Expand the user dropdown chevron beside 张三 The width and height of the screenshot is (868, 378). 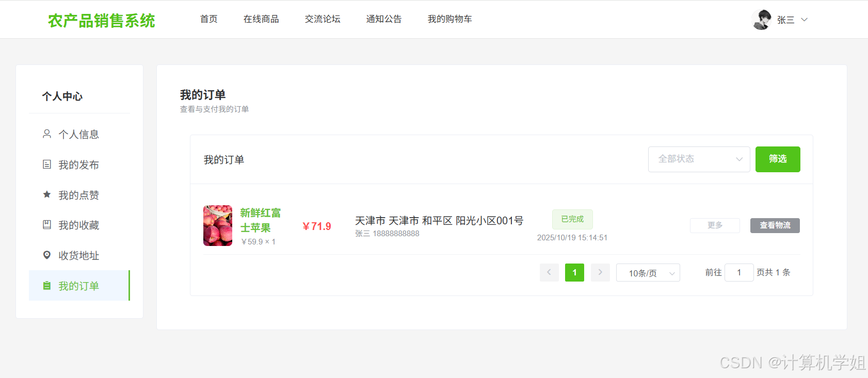point(804,20)
